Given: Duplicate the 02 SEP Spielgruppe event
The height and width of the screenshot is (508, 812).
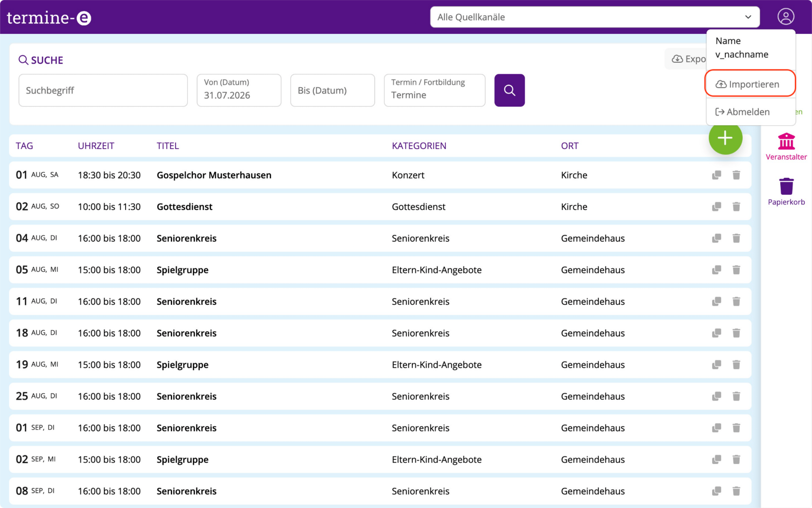Looking at the screenshot, I should tap(716, 459).
